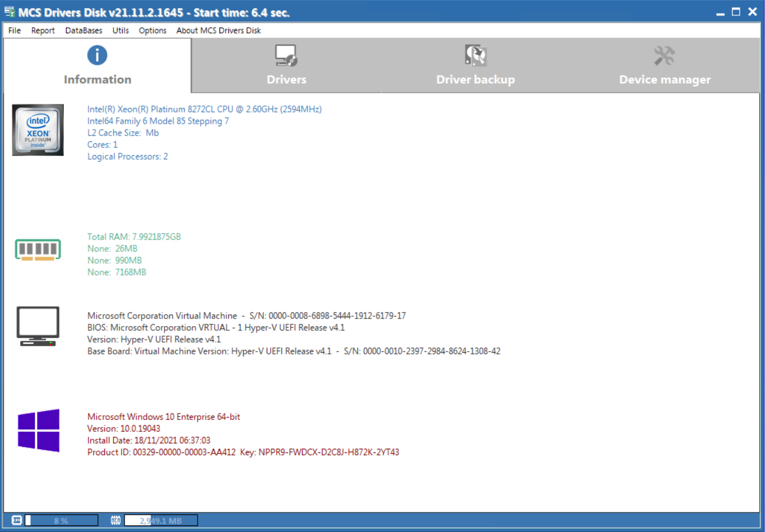Click the None: 26MB memory line
The width and height of the screenshot is (765, 532).
[113, 248]
